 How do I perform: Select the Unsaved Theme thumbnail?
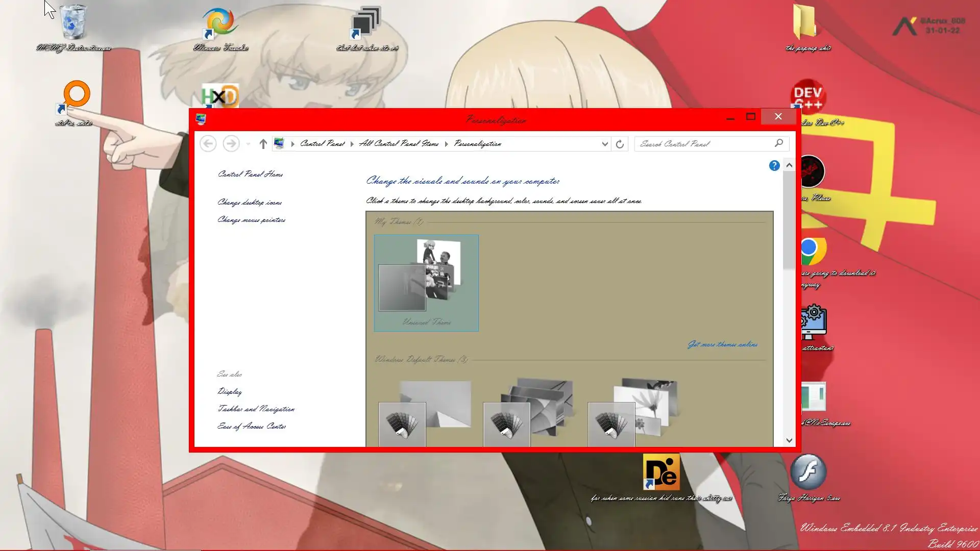426,283
